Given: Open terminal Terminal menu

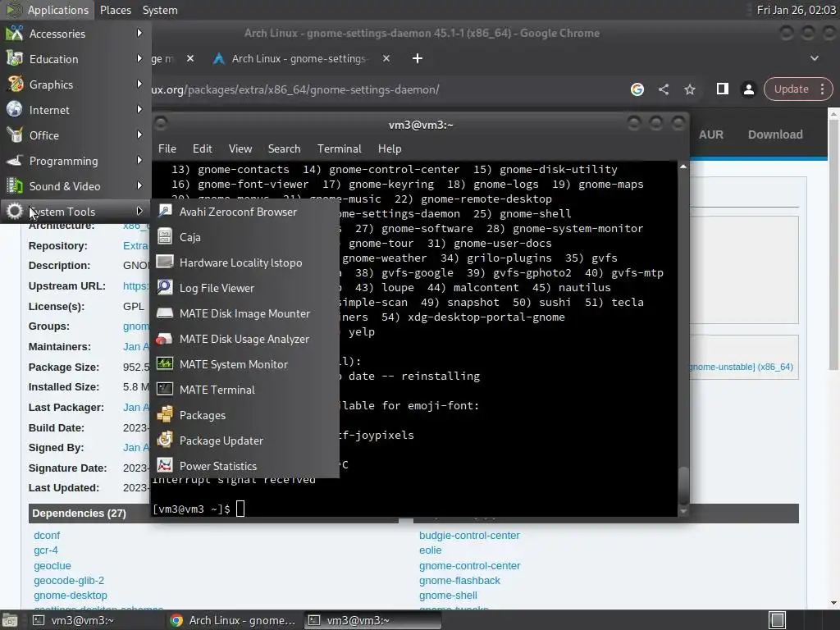Looking at the screenshot, I should click(x=339, y=148).
